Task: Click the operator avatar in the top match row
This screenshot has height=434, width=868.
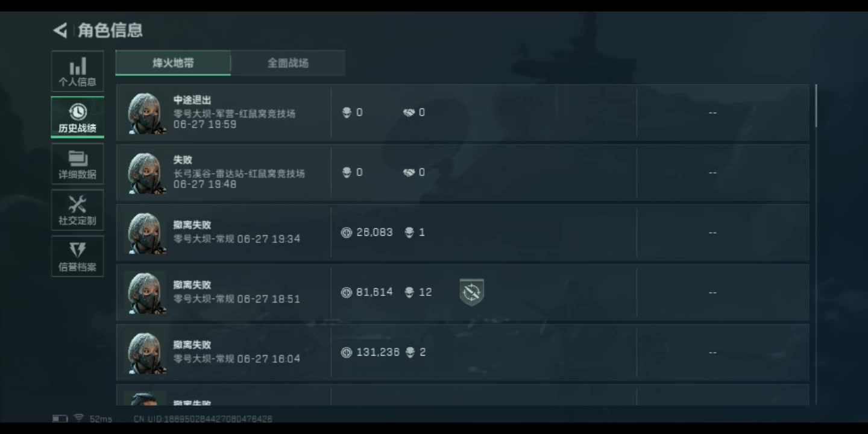Action: tap(146, 113)
